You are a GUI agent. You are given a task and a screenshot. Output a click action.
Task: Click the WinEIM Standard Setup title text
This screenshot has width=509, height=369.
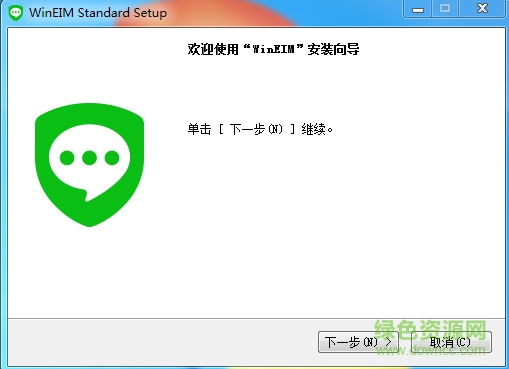coord(98,13)
